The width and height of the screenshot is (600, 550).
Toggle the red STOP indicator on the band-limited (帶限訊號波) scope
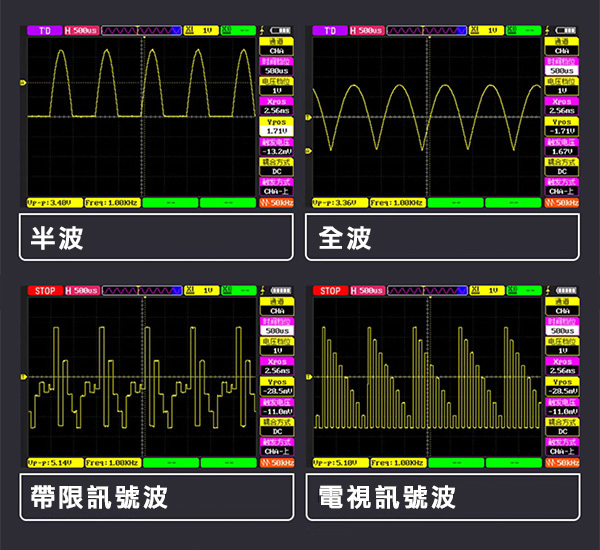45,291
